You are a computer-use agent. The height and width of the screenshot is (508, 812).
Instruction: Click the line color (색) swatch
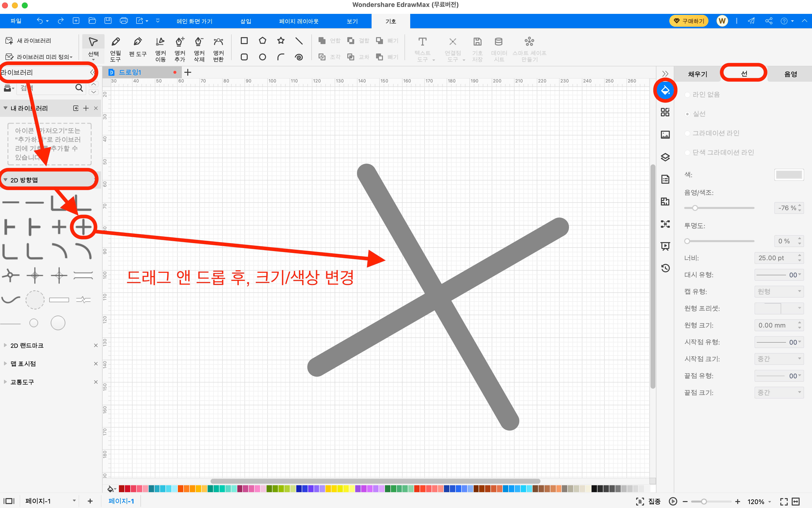(789, 175)
